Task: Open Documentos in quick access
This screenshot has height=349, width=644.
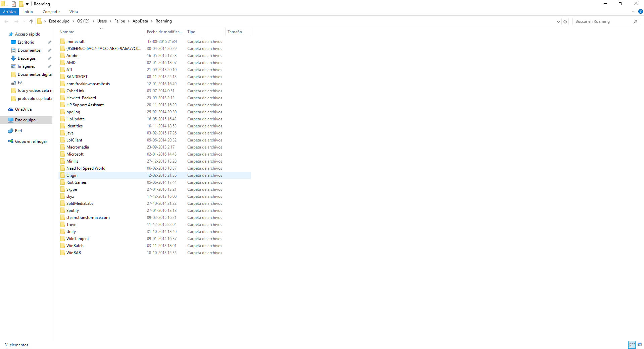Action: coord(29,50)
